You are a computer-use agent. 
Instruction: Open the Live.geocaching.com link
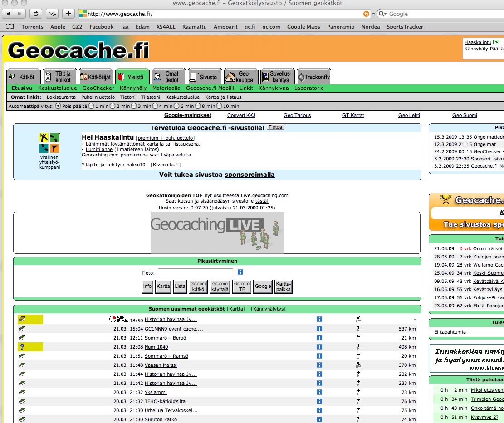point(264,195)
